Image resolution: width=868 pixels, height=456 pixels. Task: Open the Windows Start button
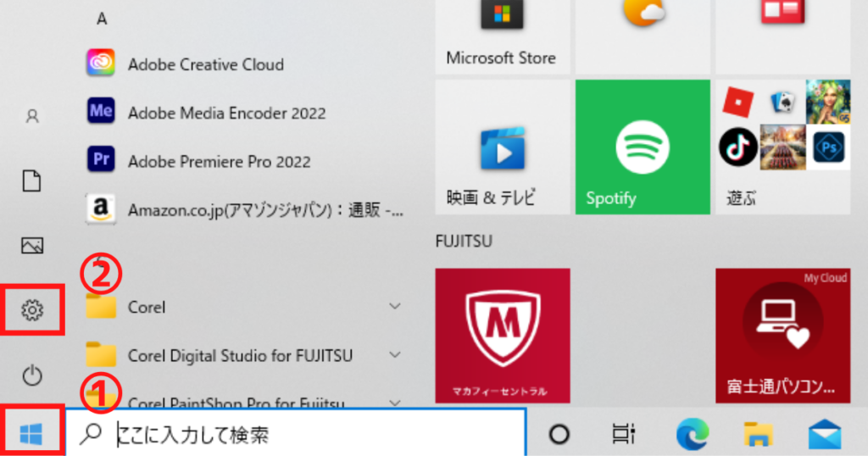[31, 434]
